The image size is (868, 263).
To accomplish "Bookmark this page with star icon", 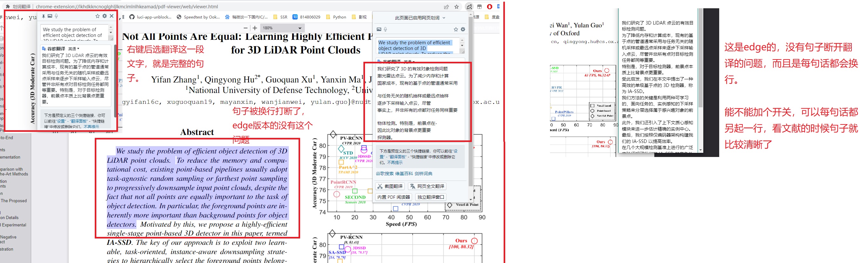I will [x=457, y=7].
